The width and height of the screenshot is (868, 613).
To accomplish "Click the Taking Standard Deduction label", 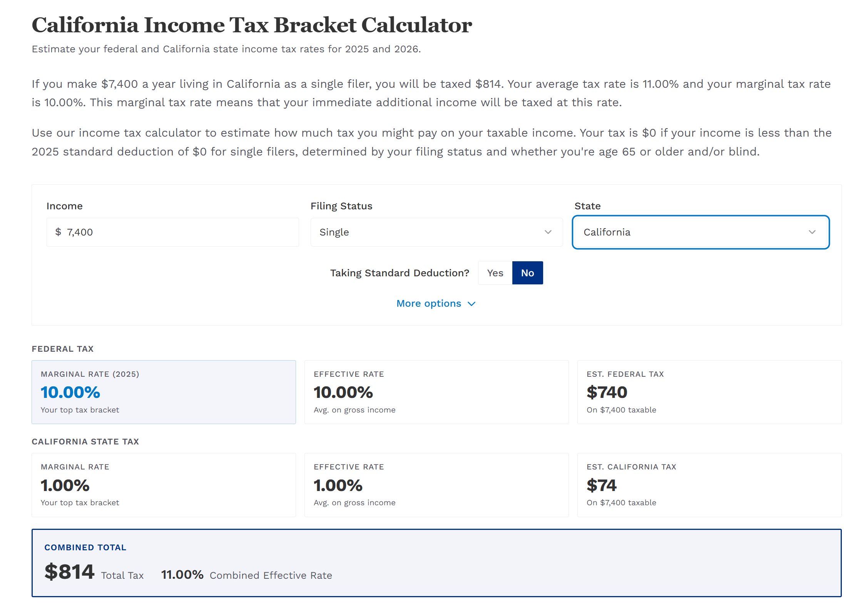I will pos(400,273).
